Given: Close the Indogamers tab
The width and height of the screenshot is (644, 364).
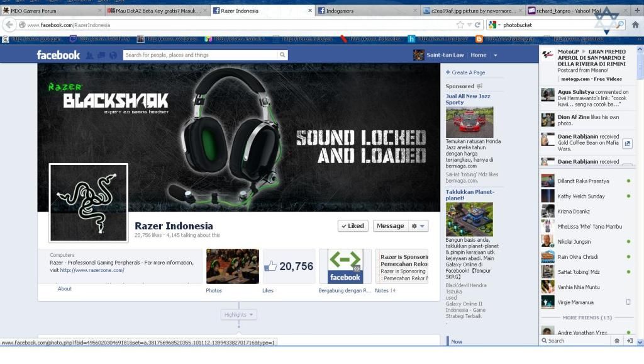Looking at the screenshot, I should tap(415, 10).
